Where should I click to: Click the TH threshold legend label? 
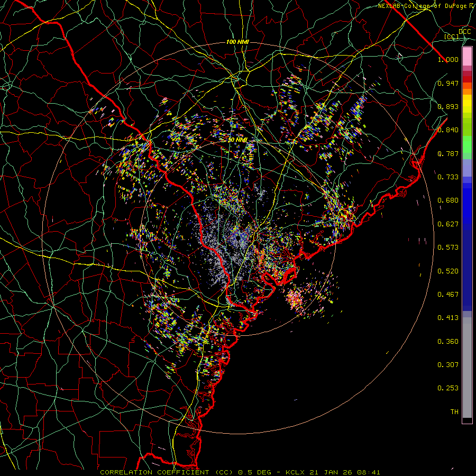point(454,412)
